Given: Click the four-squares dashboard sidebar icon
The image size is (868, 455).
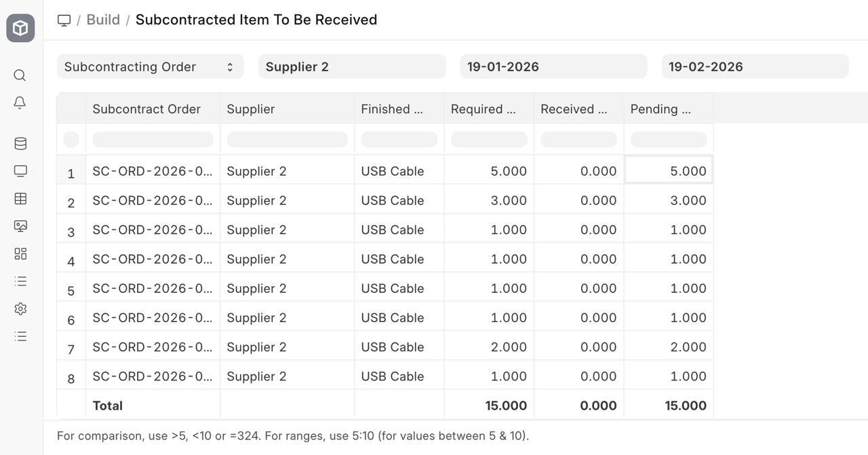Looking at the screenshot, I should (20, 254).
